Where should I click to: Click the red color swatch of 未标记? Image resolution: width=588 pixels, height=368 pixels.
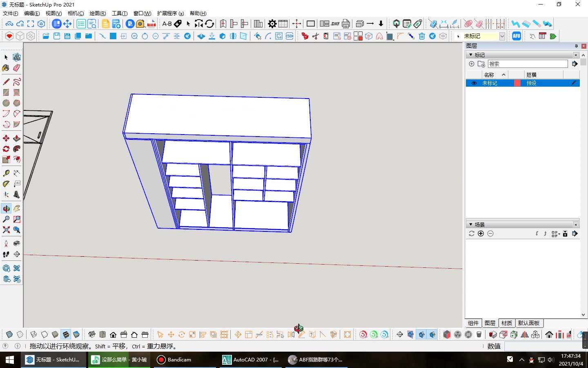tap(517, 83)
